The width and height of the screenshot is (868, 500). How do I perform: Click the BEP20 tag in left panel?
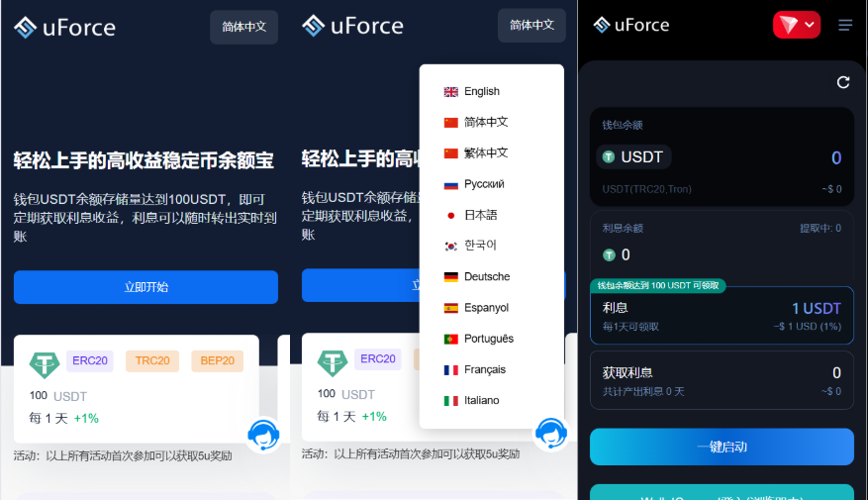pos(218,361)
